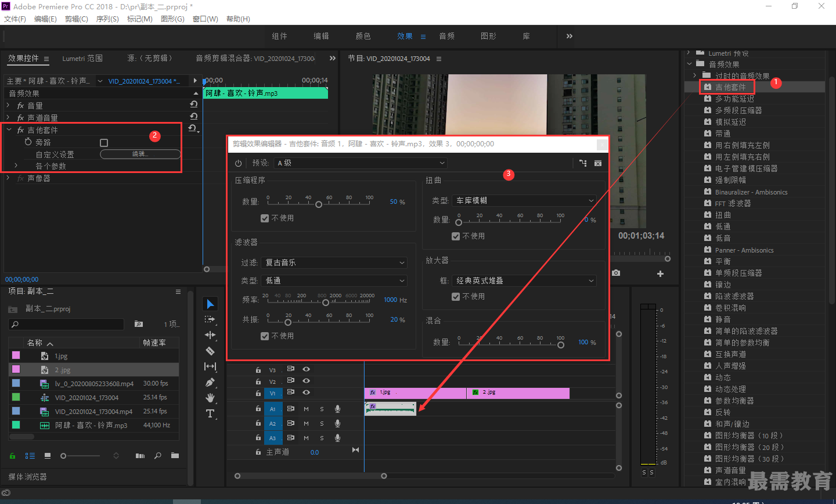
Task: Switch project panel to list view
Action: coord(30,456)
